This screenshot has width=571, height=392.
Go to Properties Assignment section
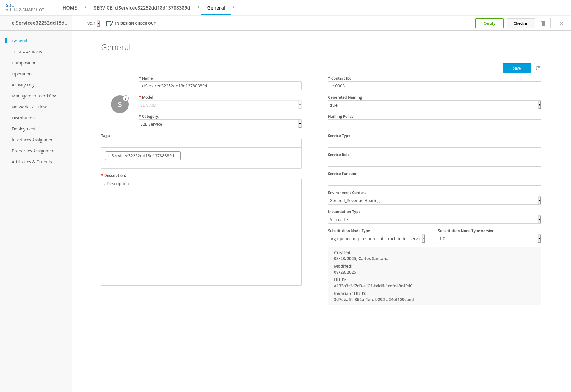pyautogui.click(x=34, y=151)
